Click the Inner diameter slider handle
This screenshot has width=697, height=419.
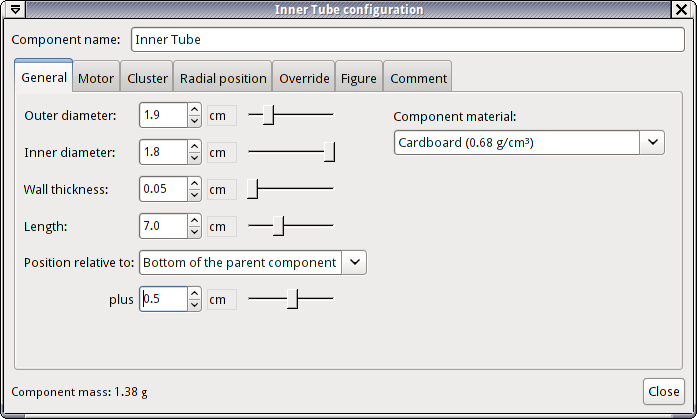pyautogui.click(x=329, y=152)
